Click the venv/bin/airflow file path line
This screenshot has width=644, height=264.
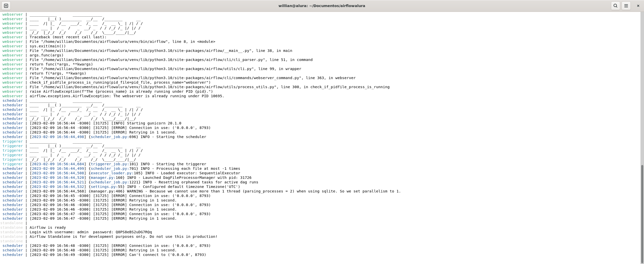click(123, 42)
